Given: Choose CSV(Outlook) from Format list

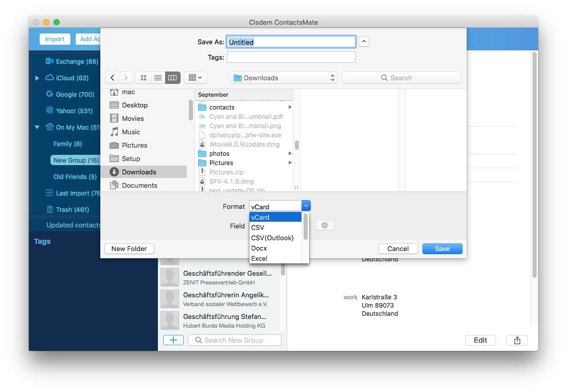Looking at the screenshot, I should [x=276, y=238].
